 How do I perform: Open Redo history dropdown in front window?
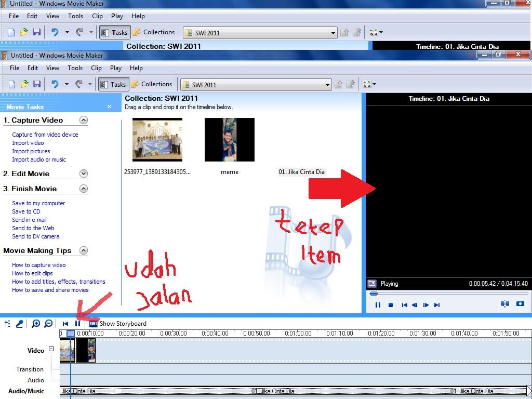coord(90,84)
